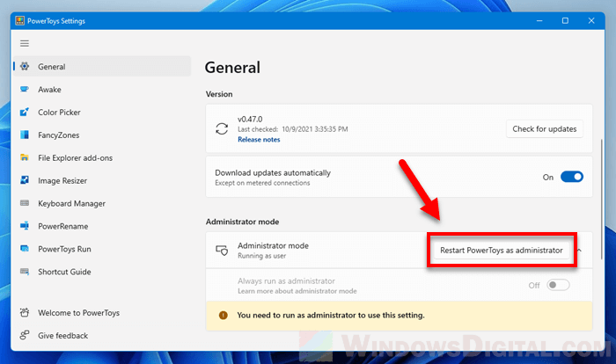The image size is (616, 364).
Task: Toggle Always run as administrator switch
Action: [x=558, y=285]
